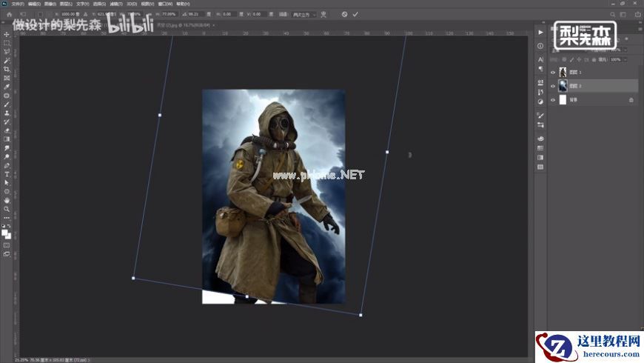644x363 pixels.
Task: Select the Hand tool
Action: tap(7, 200)
